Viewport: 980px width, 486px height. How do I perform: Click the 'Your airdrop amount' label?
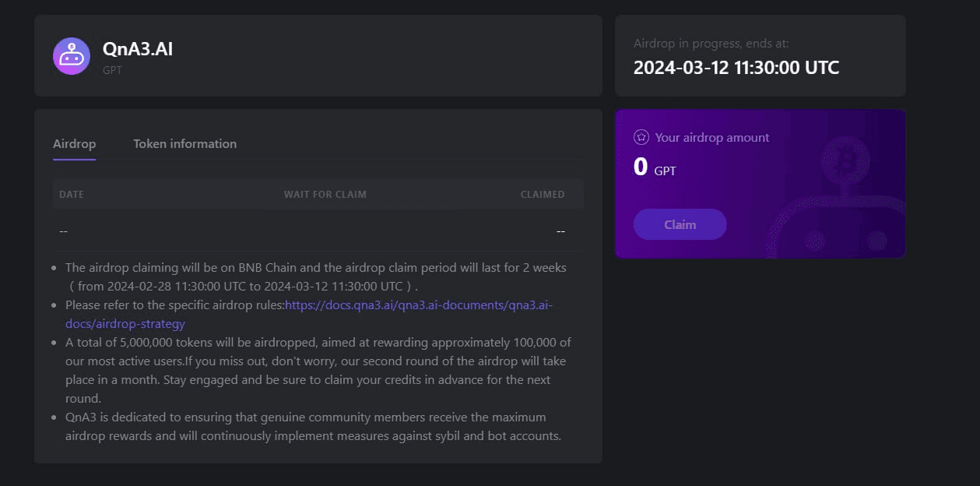point(711,137)
